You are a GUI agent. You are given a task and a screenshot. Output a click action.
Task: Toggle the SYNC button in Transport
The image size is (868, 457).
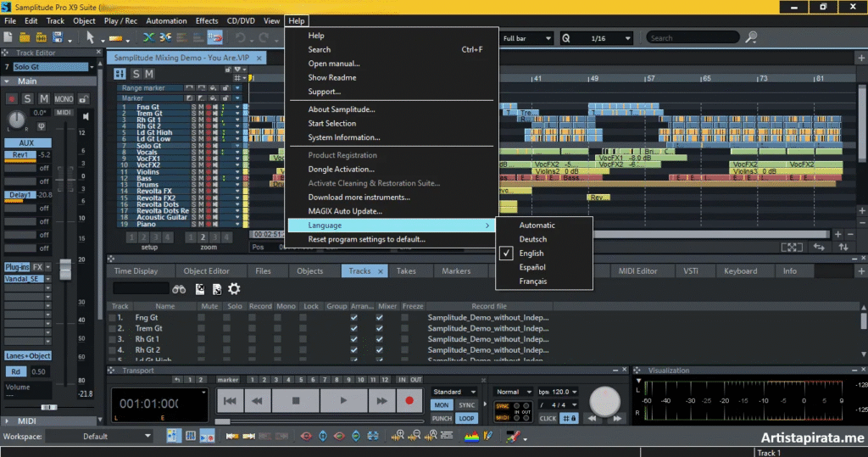[x=467, y=405]
